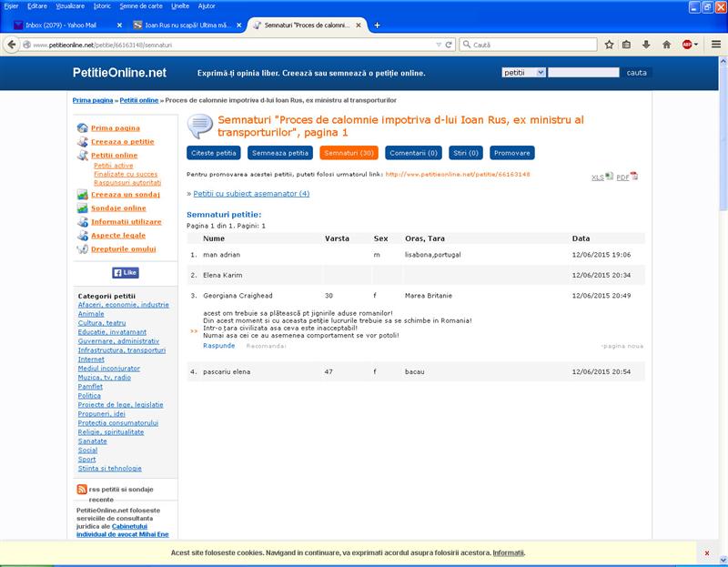The image size is (728, 567).
Task: Open the RSS feed icon
Action: tap(82, 489)
